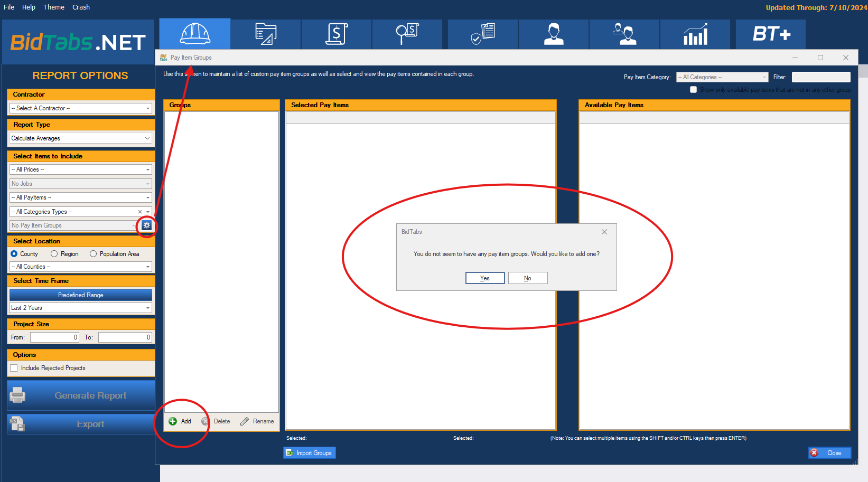Screen dimensions: 868x482
Task: Click the Project Size From field
Action: point(54,337)
